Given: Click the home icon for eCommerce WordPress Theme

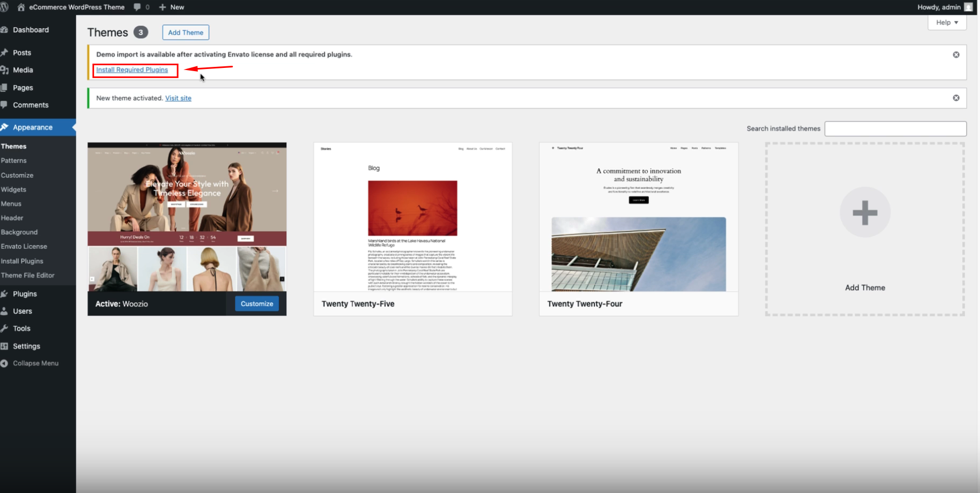Looking at the screenshot, I should pyautogui.click(x=21, y=7).
